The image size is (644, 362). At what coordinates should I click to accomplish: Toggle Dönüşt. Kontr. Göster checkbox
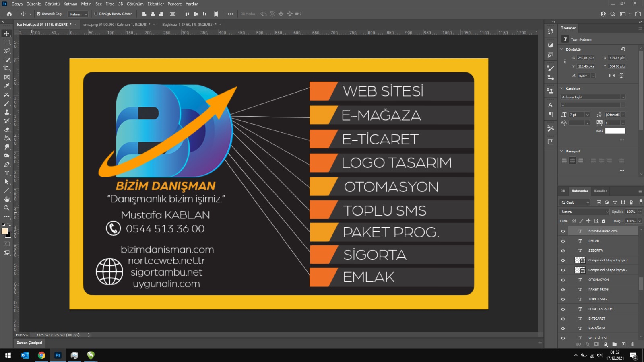[96, 14]
